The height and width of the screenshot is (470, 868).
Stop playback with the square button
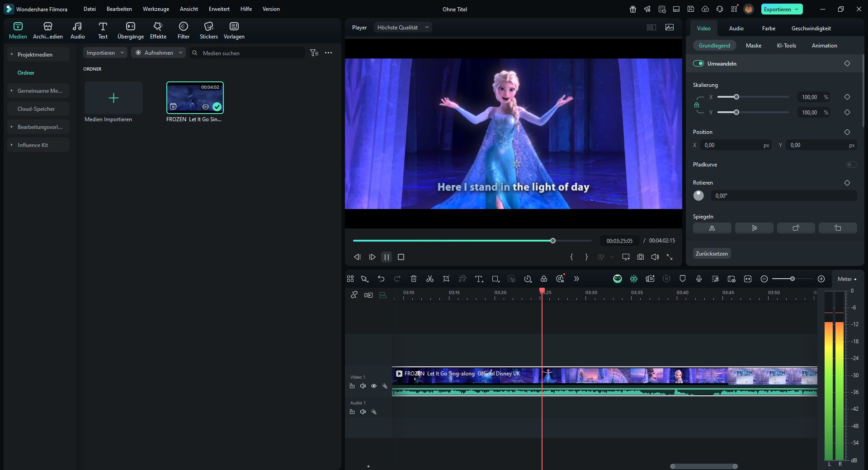(x=401, y=257)
